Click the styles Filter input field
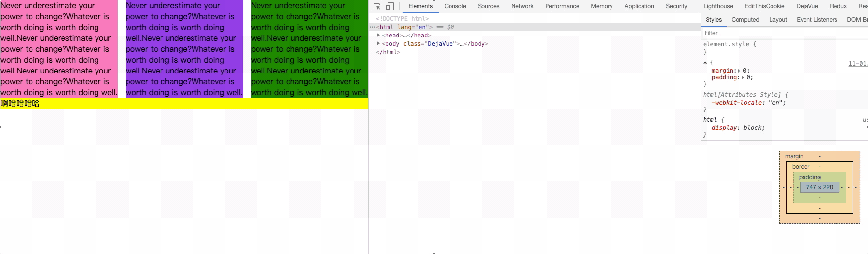 (783, 33)
